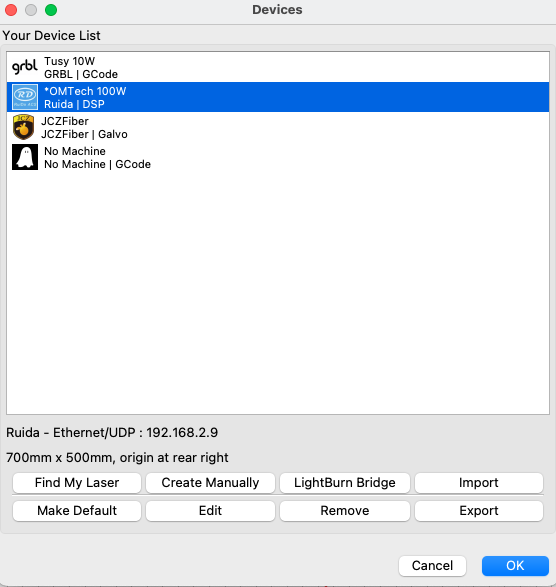Close the Devices window with red button
Screen dimensions: 556x587
(x=11, y=10)
